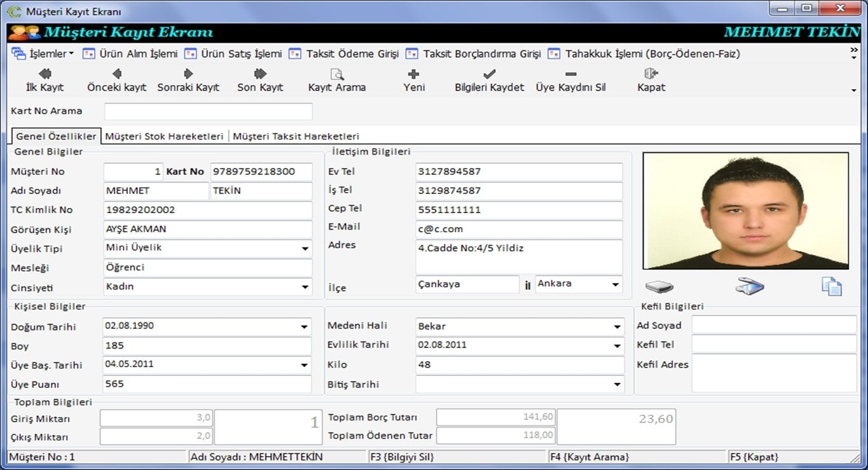Expand the Üyelik Tipi dropdown
The height and width of the screenshot is (470, 868).
305,249
